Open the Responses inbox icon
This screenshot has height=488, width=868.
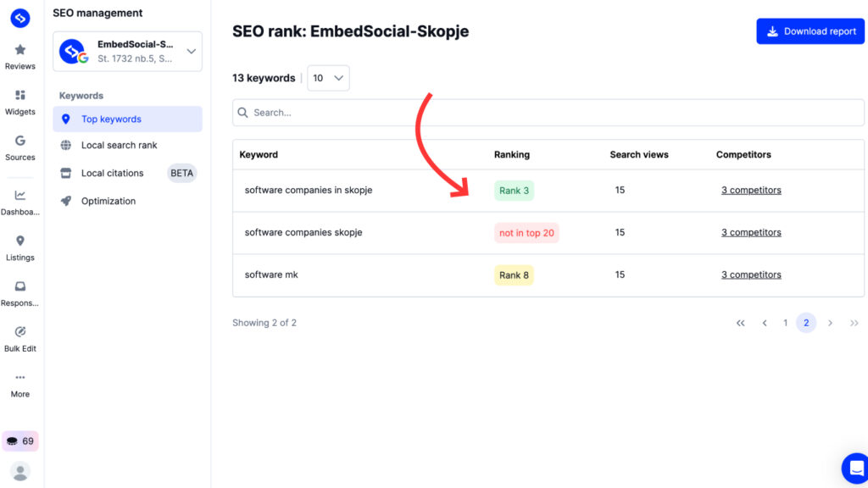click(x=20, y=287)
